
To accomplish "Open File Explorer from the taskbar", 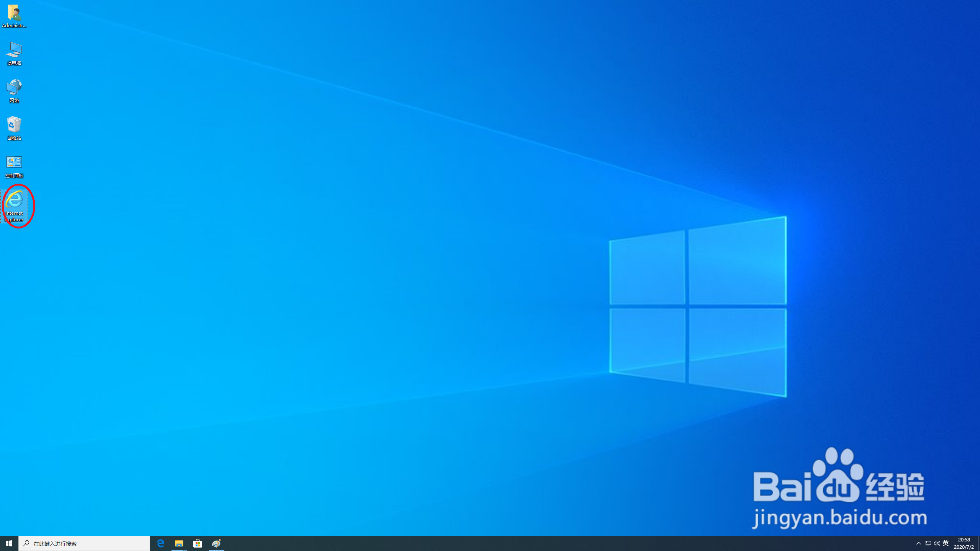I will [179, 543].
